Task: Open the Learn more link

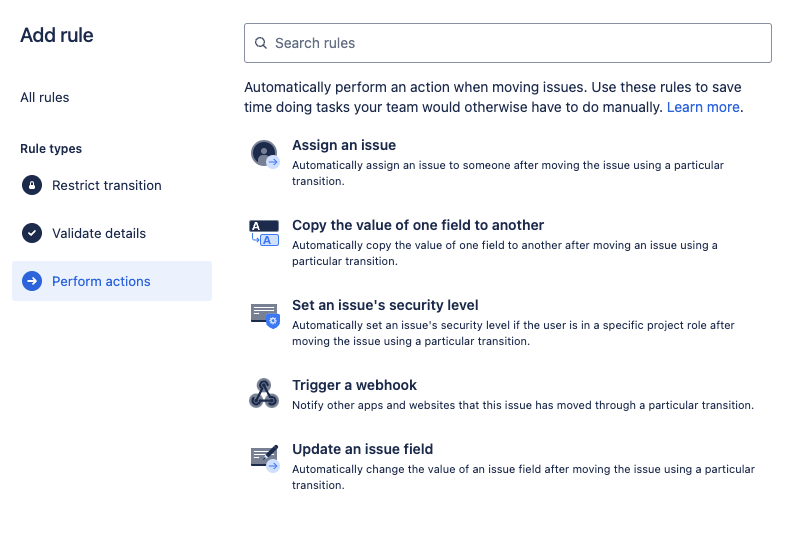Action: pos(703,107)
